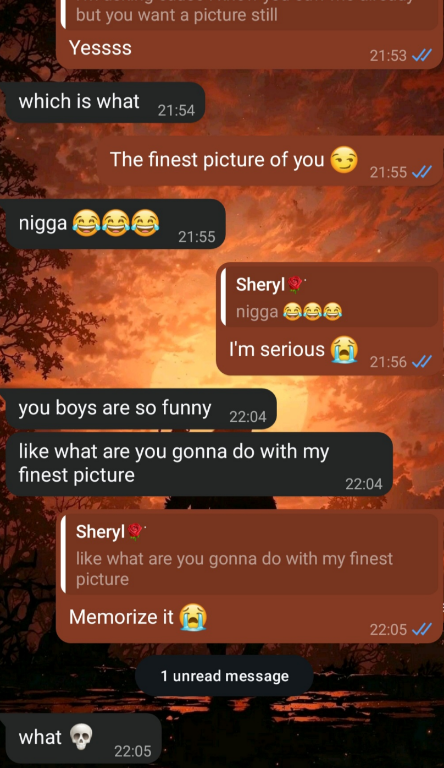444x768 pixels.
Task: Tap read checkmarks on 21:53 Yessss message
Action: click(x=422, y=55)
